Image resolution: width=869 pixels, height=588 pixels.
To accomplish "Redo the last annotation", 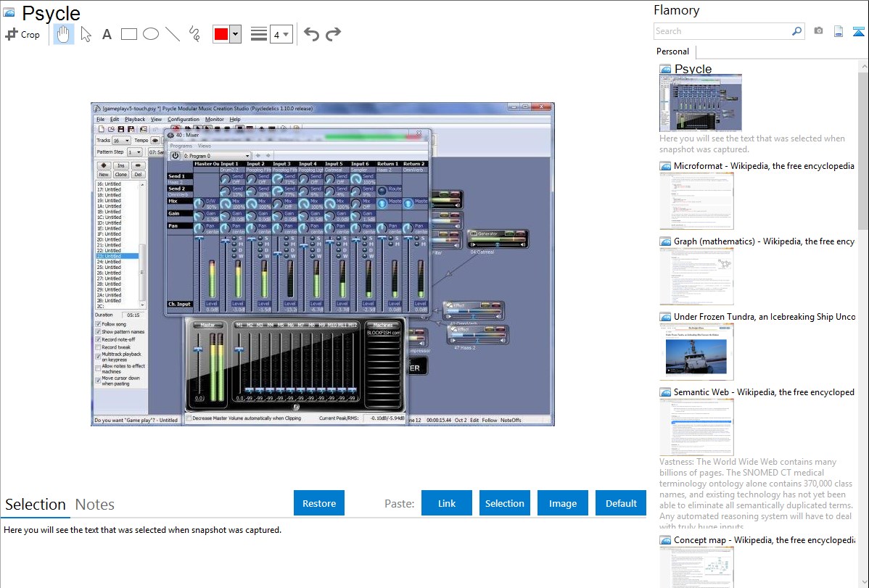I will [333, 34].
